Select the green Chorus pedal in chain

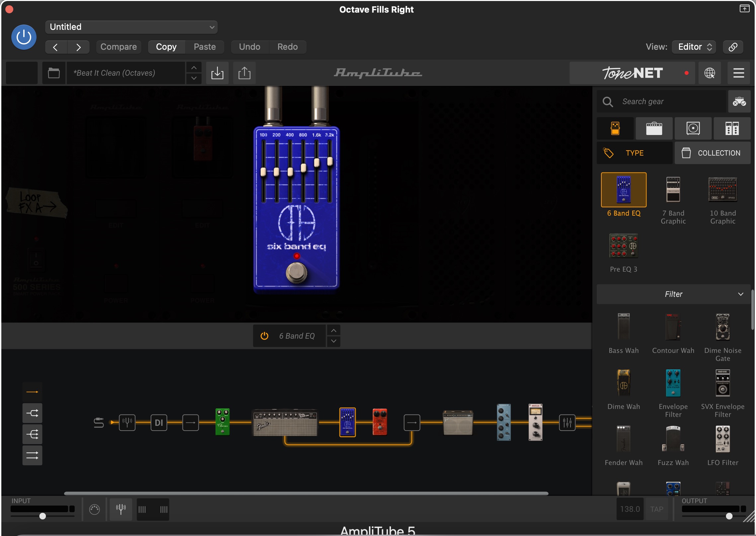coord(222,422)
